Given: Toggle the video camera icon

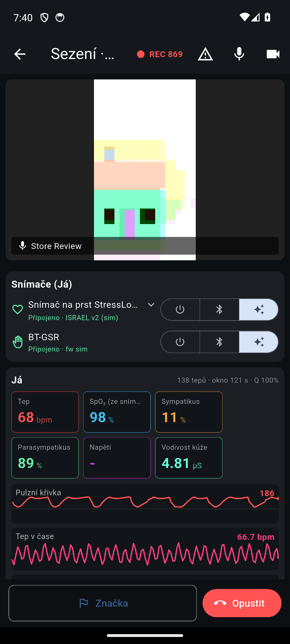Looking at the screenshot, I should (x=273, y=54).
